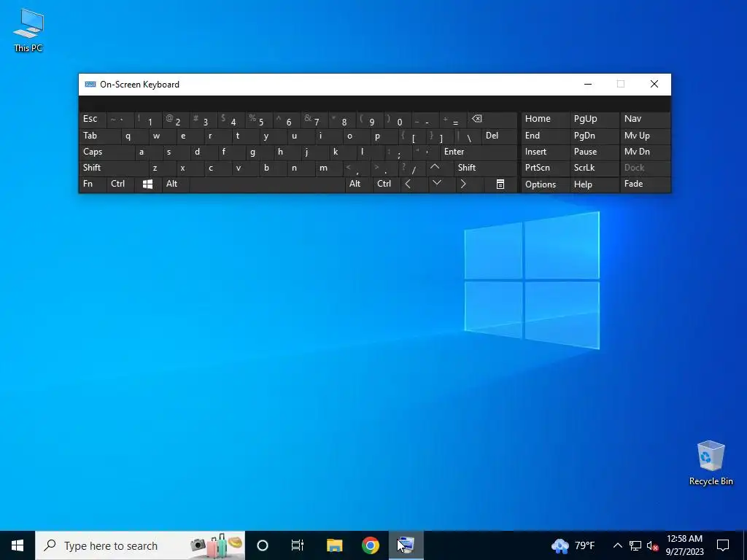
Task: Click the network status tray icon
Action: [x=635, y=545]
